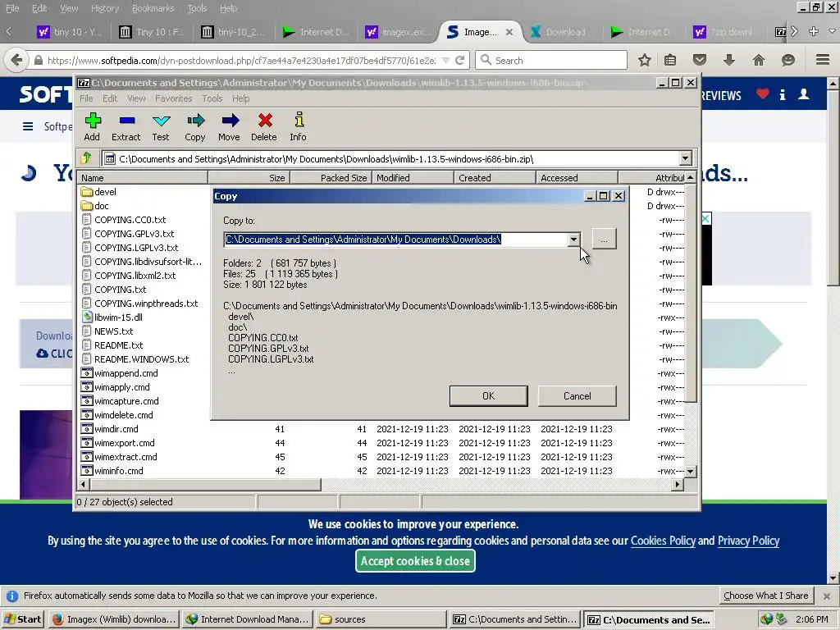This screenshot has width=840, height=630.
Task: Switch to Internet Download Manager taskbar item
Action: [x=247, y=619]
